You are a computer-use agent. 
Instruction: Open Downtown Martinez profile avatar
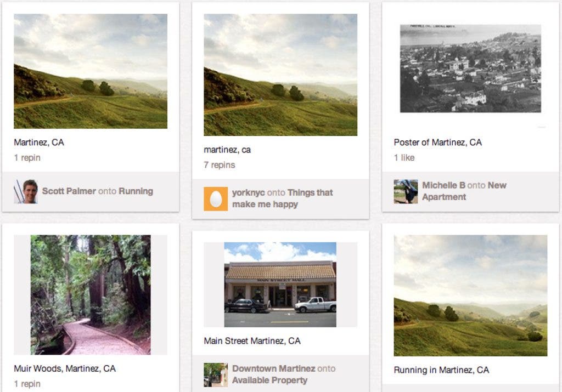pos(216,375)
